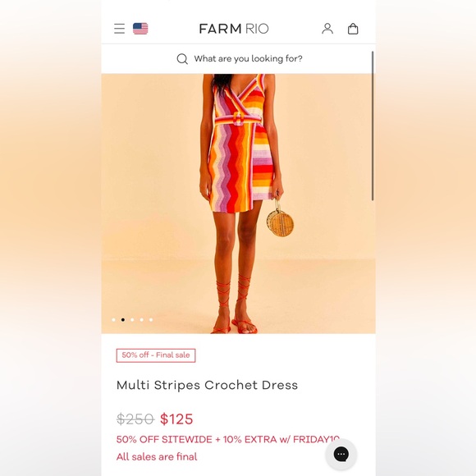476x476 pixels.
Task: Click the page scrollbar thumb
Action: tap(373, 126)
